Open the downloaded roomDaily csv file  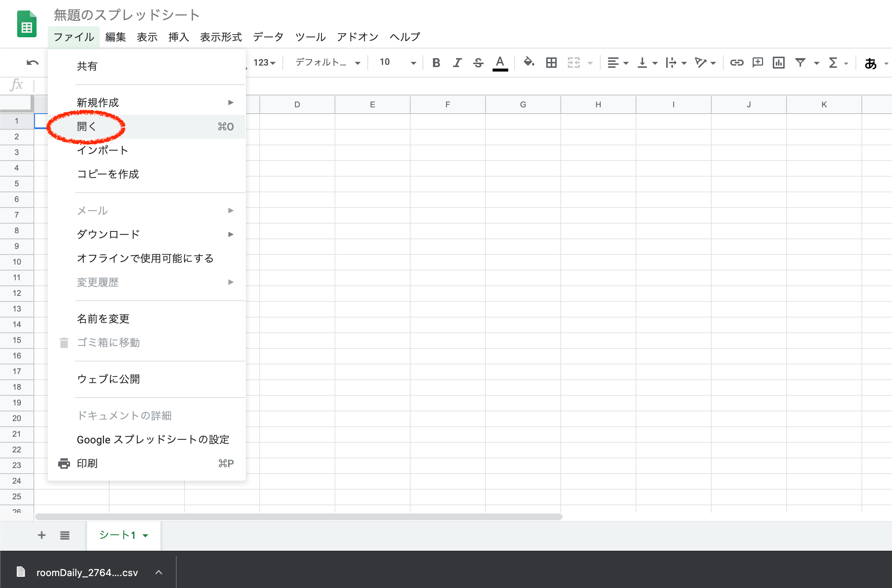coord(86,573)
